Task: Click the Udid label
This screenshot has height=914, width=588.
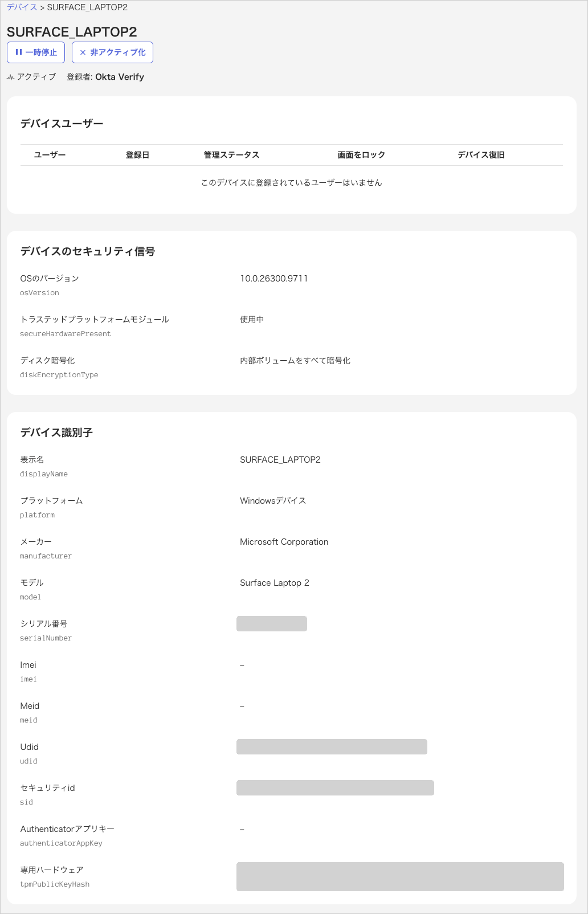Action: (x=30, y=747)
